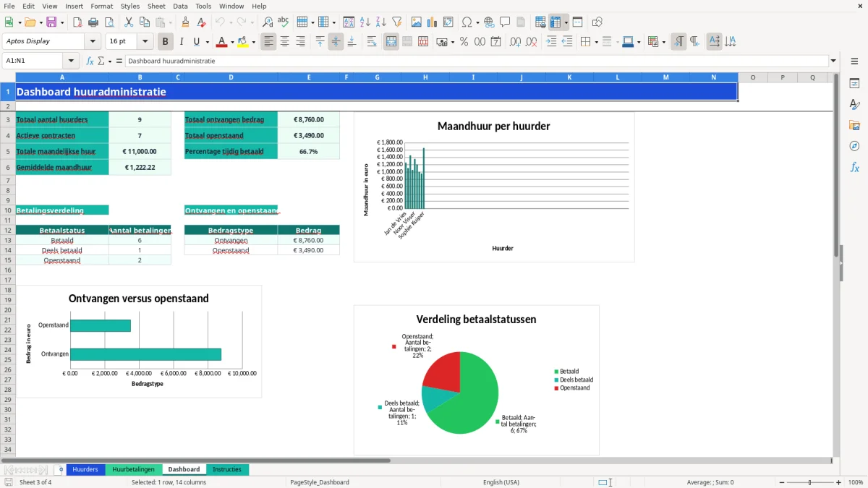
Task: Open sidebar Navigator compass icon
Action: pyautogui.click(x=854, y=147)
